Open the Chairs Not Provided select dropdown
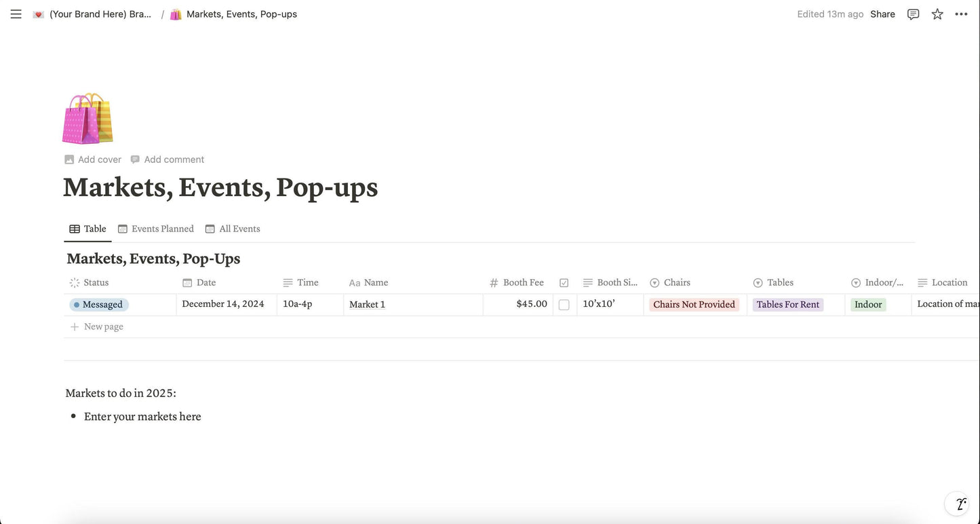This screenshot has width=980, height=524. pos(693,305)
